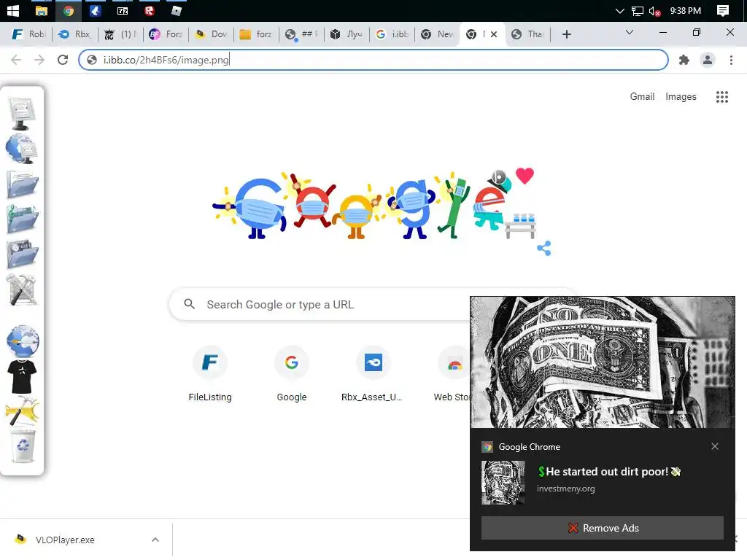Screen dimensions: 747x560
Task: Open the globe browser dock icon
Action: point(23,341)
